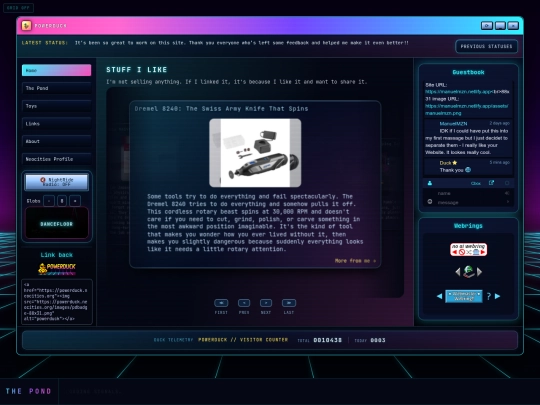
Task: Go to the Toys page
Action: (56, 106)
